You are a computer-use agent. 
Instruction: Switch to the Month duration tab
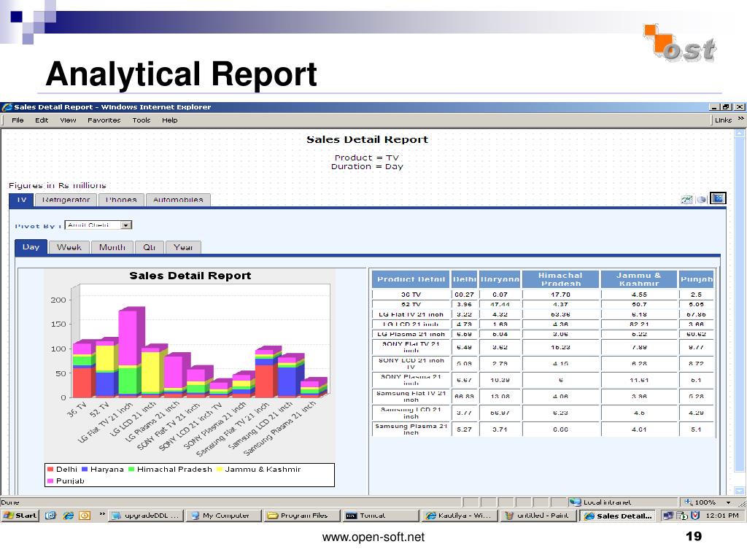click(x=112, y=248)
